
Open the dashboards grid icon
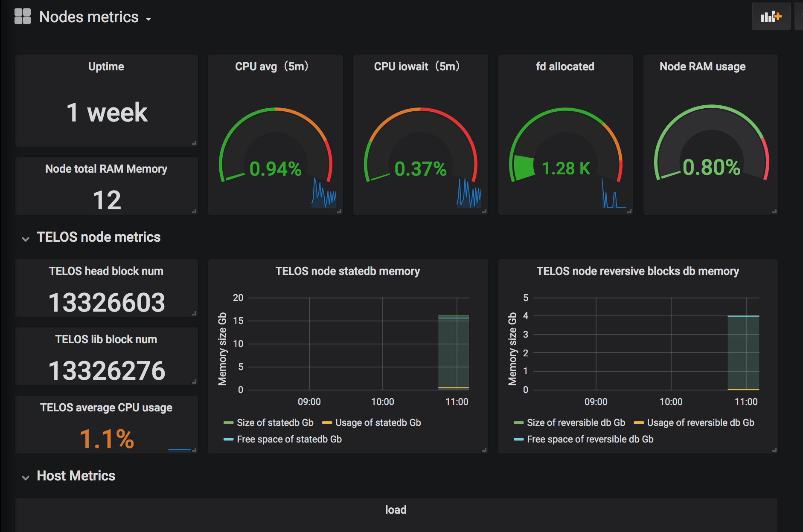coord(23,17)
